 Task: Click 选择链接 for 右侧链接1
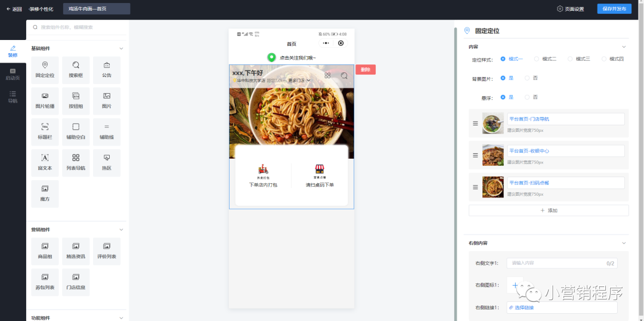562,307
